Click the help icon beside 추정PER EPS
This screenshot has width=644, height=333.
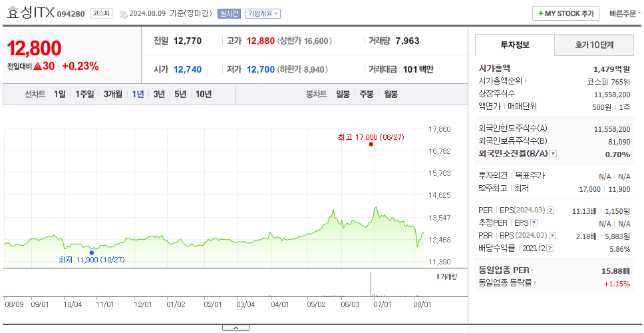coord(534,223)
